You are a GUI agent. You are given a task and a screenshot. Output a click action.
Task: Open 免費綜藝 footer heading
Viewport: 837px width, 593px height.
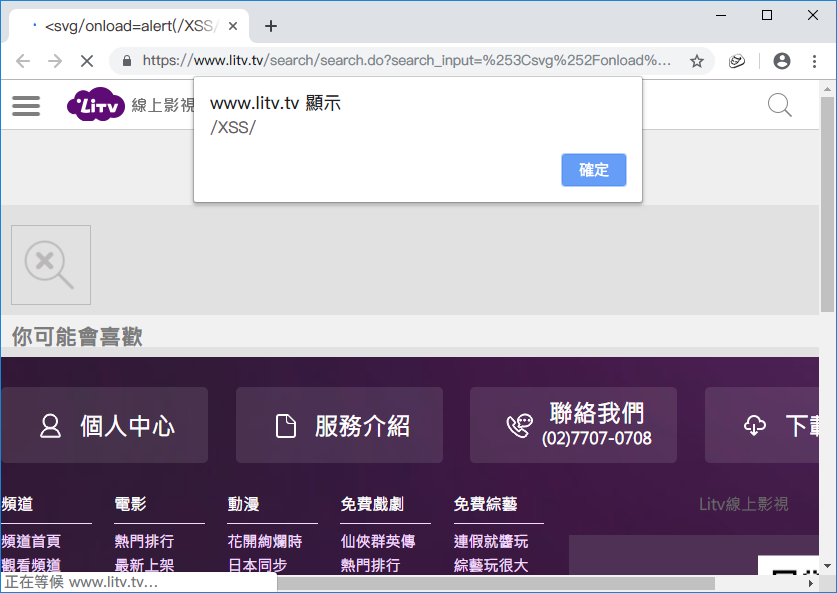[x=485, y=504]
